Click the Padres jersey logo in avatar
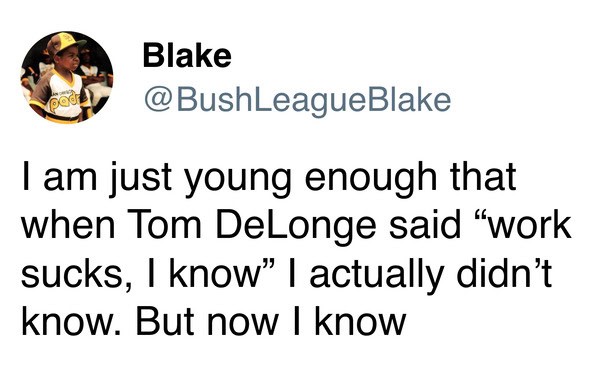 click(x=66, y=102)
